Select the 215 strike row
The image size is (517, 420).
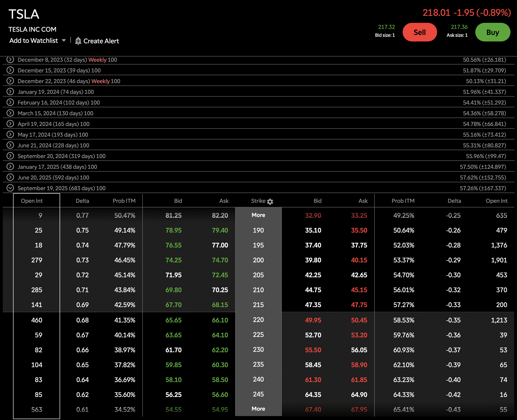[258, 305]
